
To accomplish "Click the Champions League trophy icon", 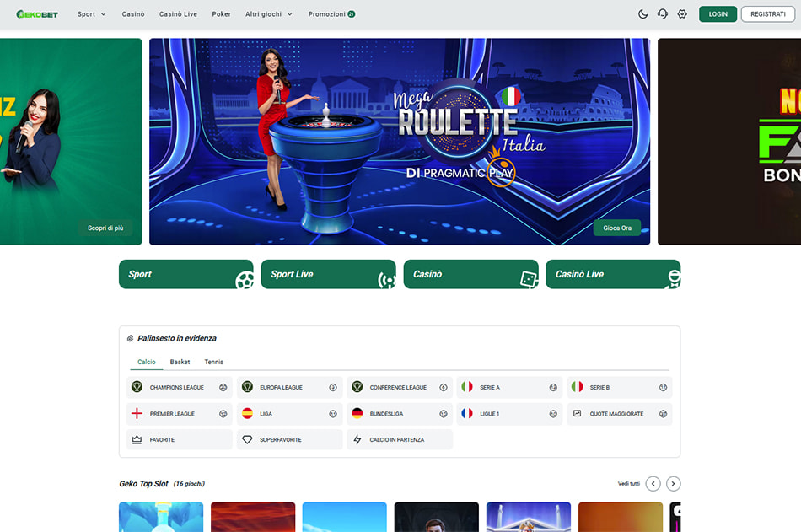I will (x=137, y=387).
